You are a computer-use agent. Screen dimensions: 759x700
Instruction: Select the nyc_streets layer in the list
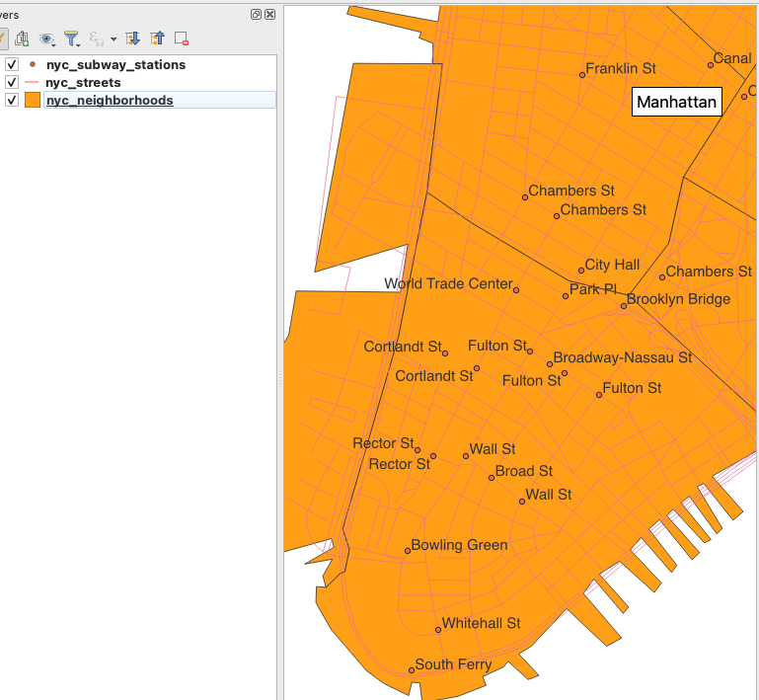tap(83, 83)
